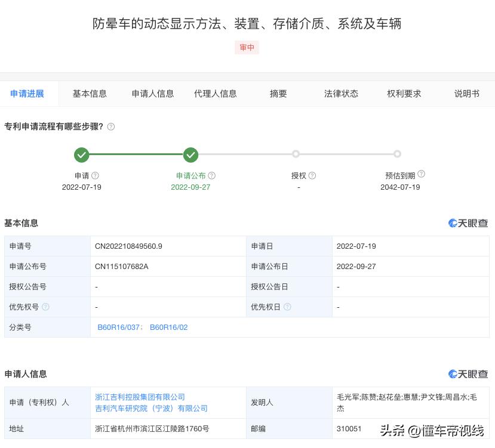Click help icon beside 申请公布 step

coord(212,175)
